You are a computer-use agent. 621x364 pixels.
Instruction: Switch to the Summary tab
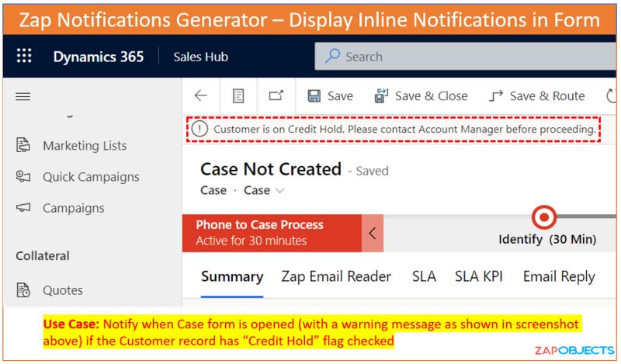[x=232, y=276]
